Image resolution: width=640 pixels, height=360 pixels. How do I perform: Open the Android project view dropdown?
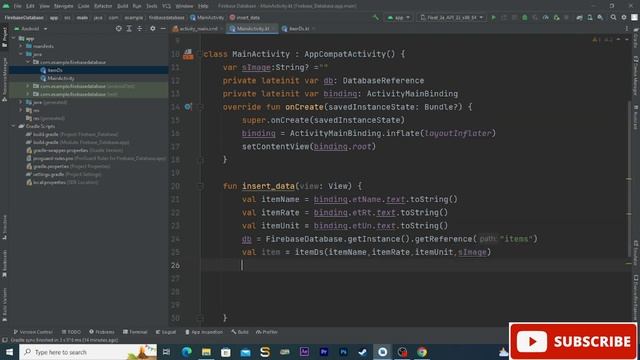click(x=31, y=29)
